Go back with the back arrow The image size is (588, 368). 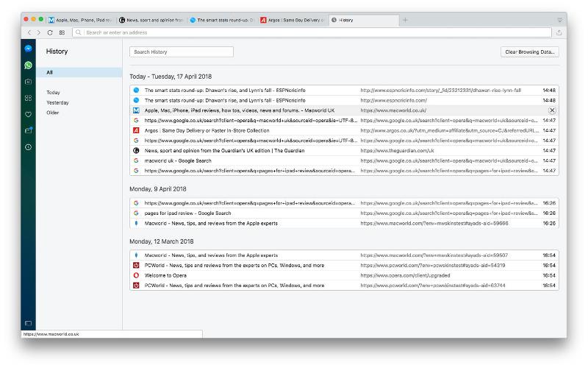coord(29,32)
